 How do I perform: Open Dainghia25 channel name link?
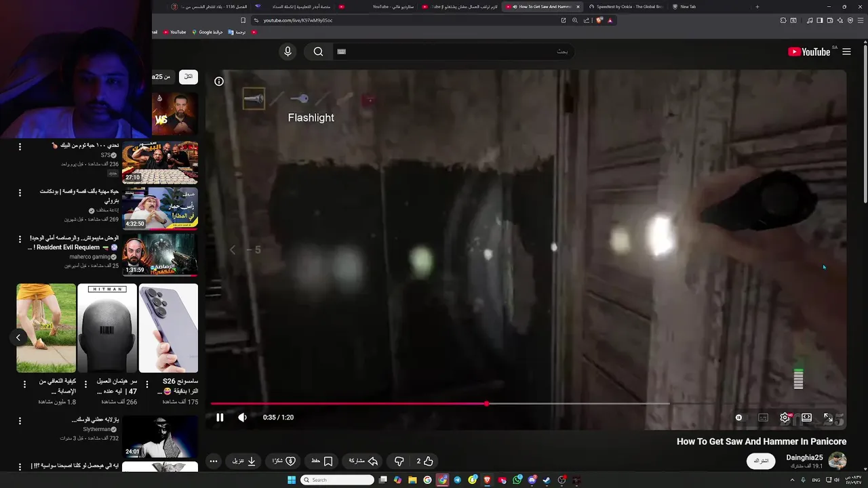tap(804, 457)
